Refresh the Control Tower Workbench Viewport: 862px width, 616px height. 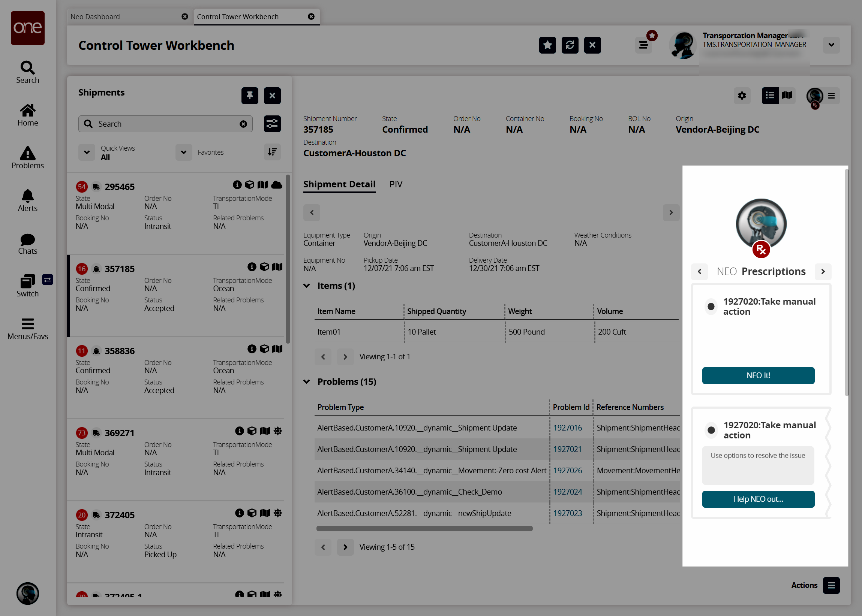(570, 45)
